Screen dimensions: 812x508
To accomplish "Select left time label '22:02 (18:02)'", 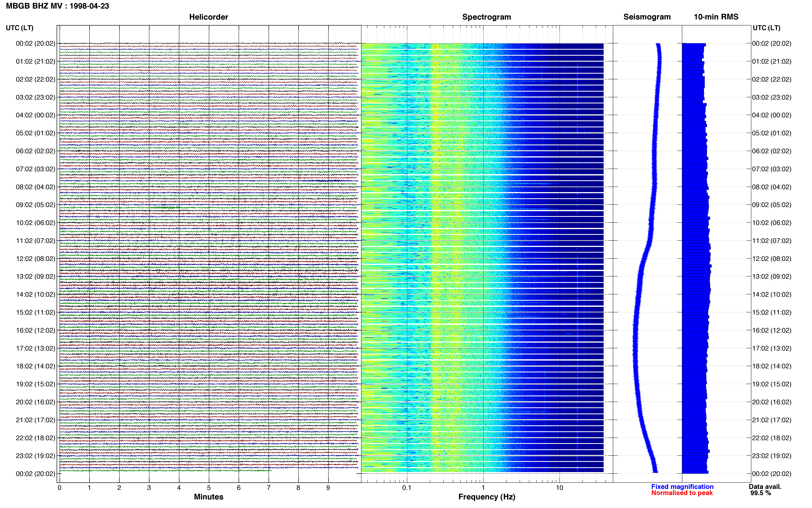I will coord(36,438).
